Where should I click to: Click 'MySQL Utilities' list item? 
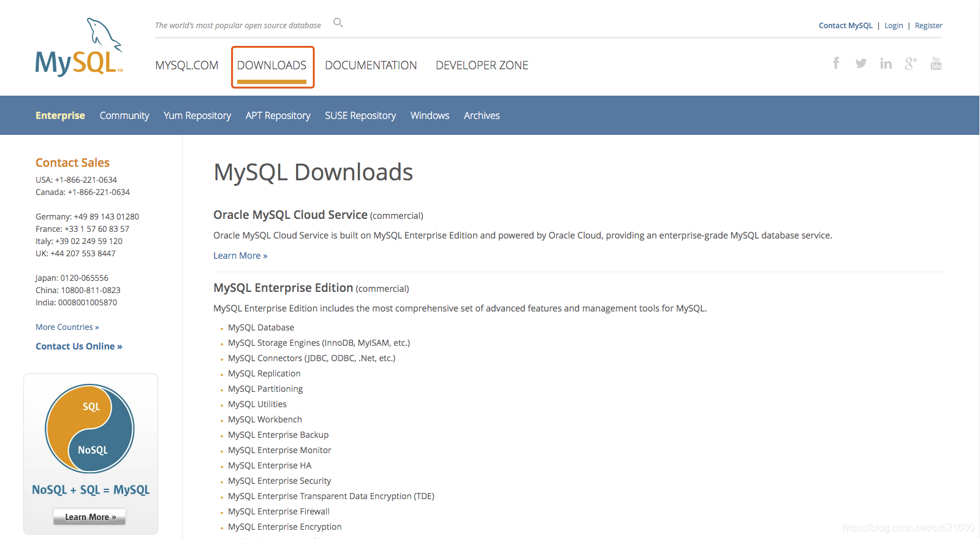(x=257, y=404)
